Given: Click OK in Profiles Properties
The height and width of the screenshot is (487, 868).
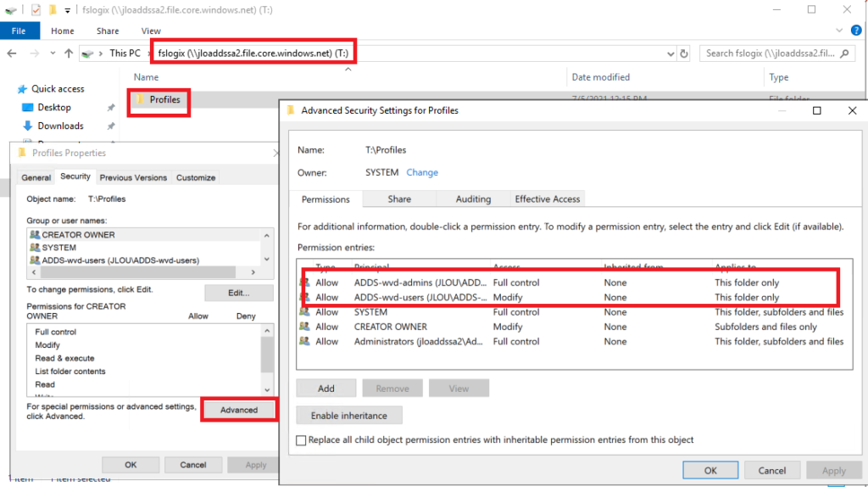Looking at the screenshot, I should [131, 465].
